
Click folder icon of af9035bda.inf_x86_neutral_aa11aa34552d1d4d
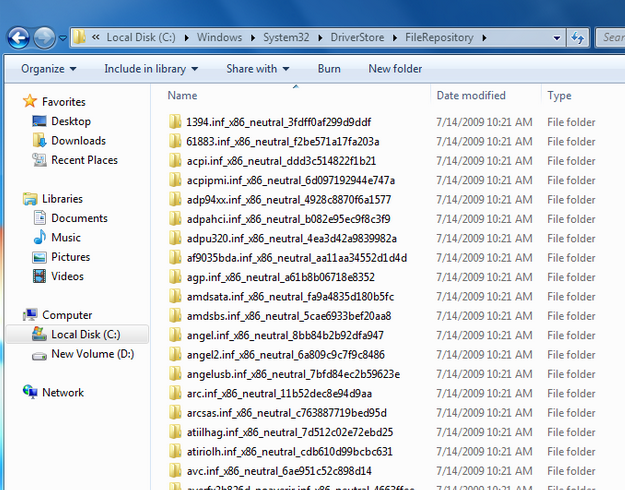click(175, 258)
